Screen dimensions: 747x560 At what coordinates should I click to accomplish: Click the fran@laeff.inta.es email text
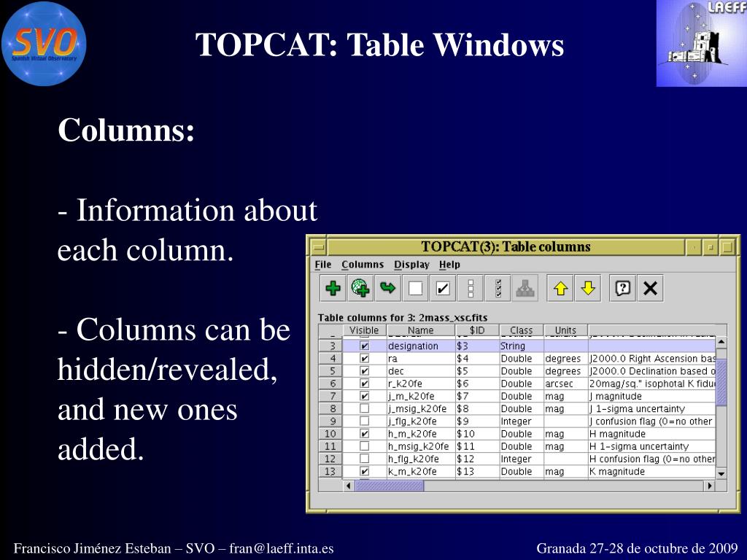click(281, 548)
